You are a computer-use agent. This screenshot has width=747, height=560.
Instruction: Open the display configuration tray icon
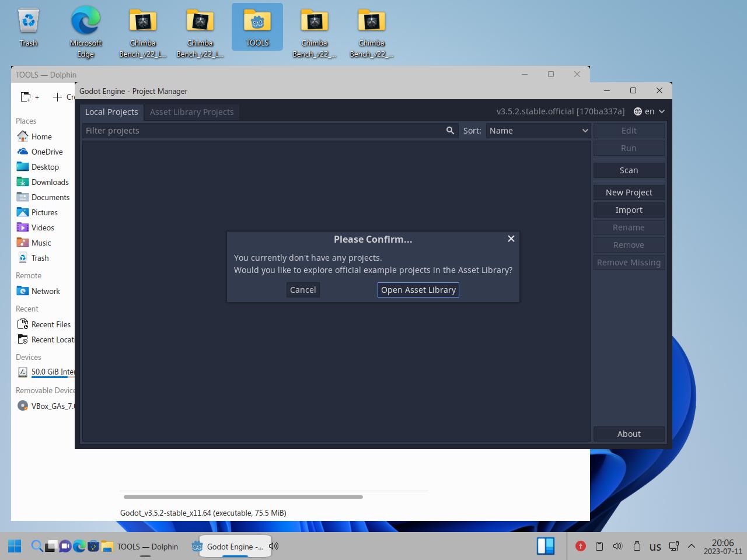pyautogui.click(x=673, y=546)
